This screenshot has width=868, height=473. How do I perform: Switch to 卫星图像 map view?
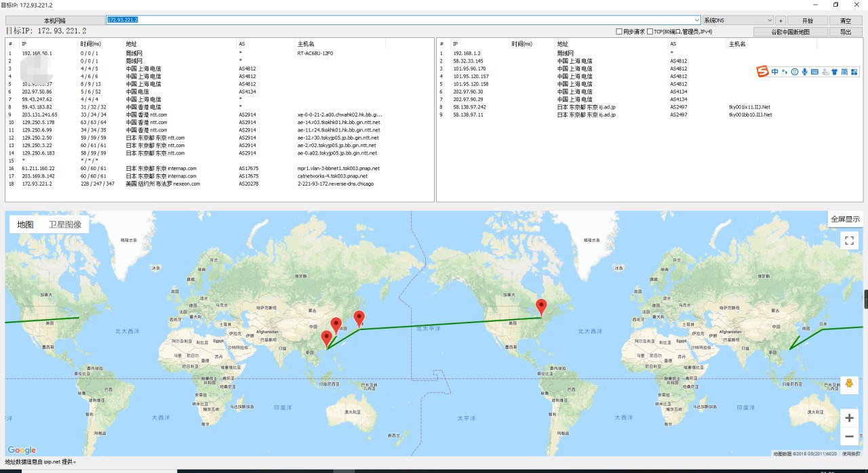(x=65, y=224)
